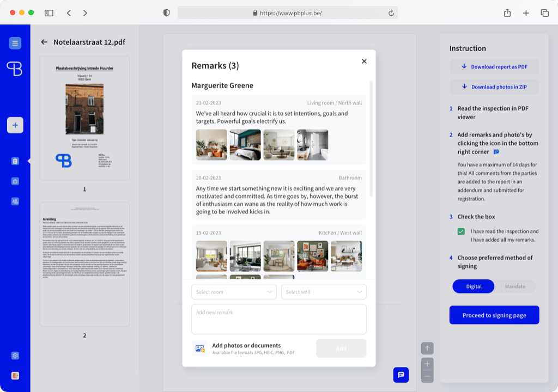Open second photo in Kitchen remark
The height and width of the screenshot is (392, 558).
coord(245,256)
